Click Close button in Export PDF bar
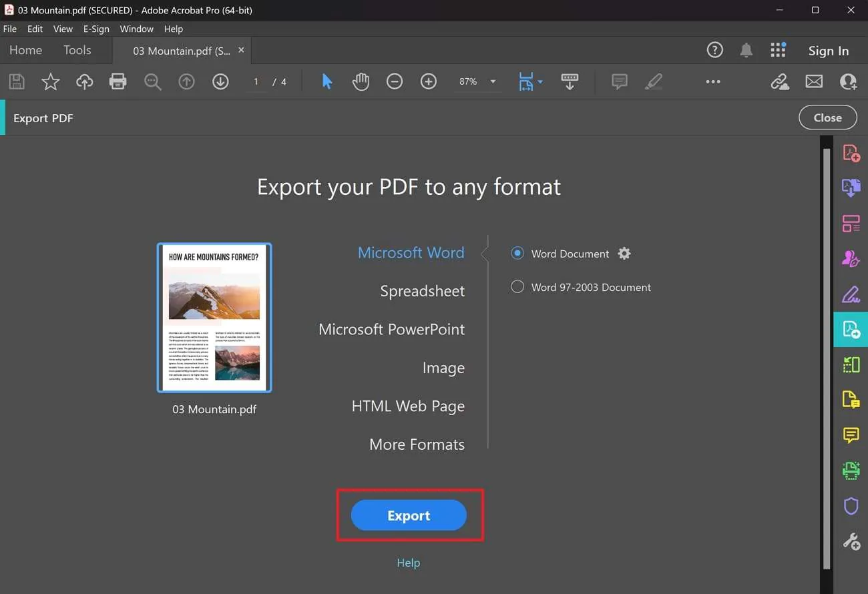Viewport: 868px width, 594px height. click(x=827, y=117)
